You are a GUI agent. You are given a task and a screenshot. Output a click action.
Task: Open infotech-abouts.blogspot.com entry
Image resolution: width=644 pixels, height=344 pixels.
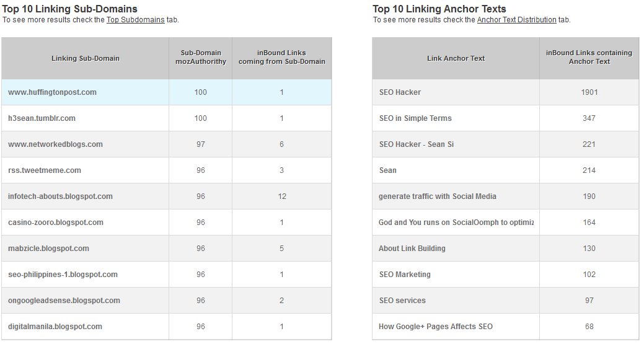click(x=61, y=196)
